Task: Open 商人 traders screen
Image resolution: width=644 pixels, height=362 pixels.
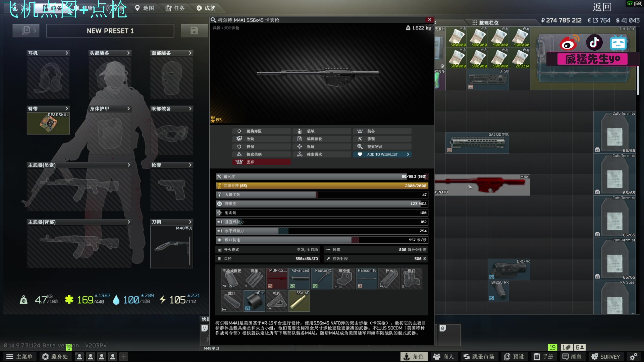Action: click(x=443, y=357)
